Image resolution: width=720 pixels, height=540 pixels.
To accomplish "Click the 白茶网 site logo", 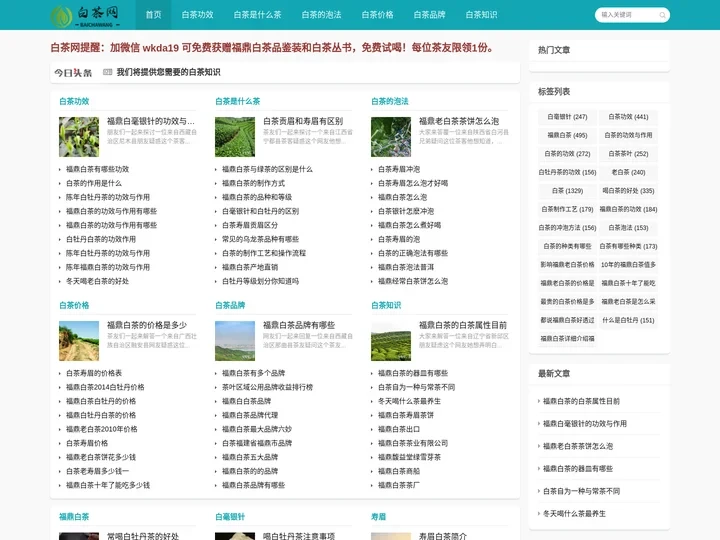I will pos(85,16).
